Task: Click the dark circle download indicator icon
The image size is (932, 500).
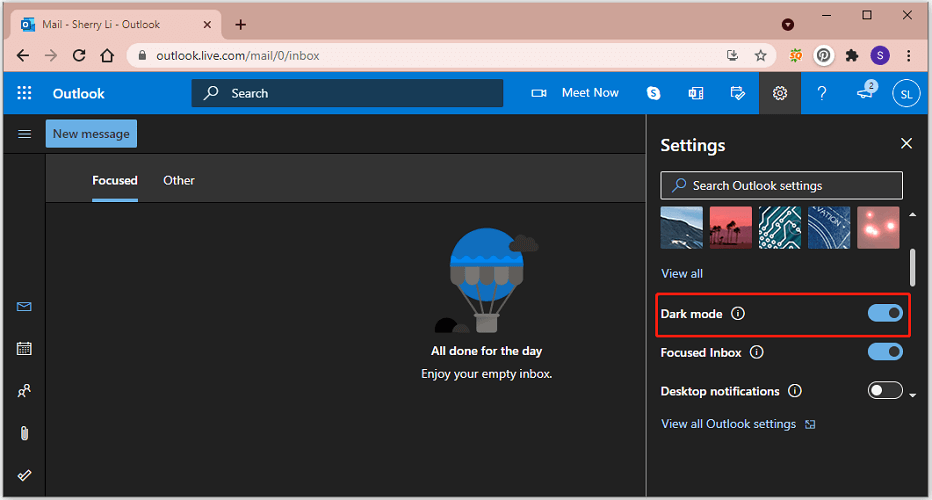Action: pyautogui.click(x=788, y=24)
